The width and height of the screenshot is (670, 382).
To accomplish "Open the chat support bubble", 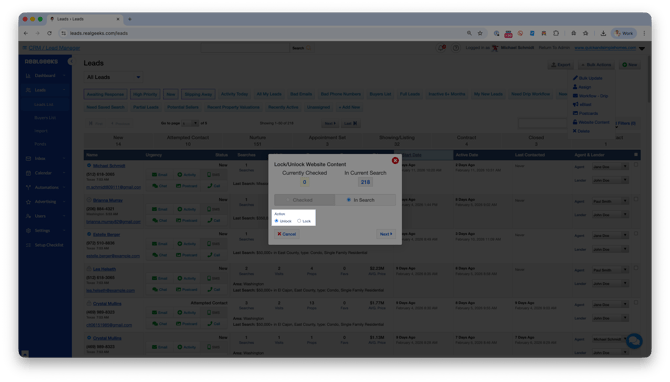I will [x=634, y=341].
